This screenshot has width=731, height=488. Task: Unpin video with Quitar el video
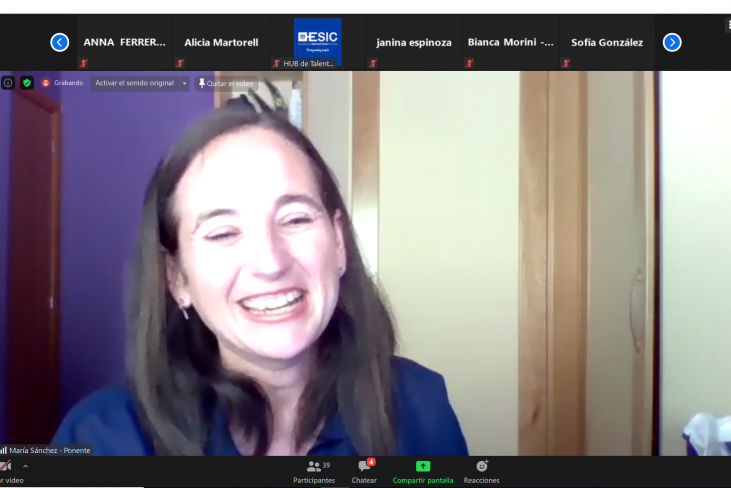(x=227, y=83)
